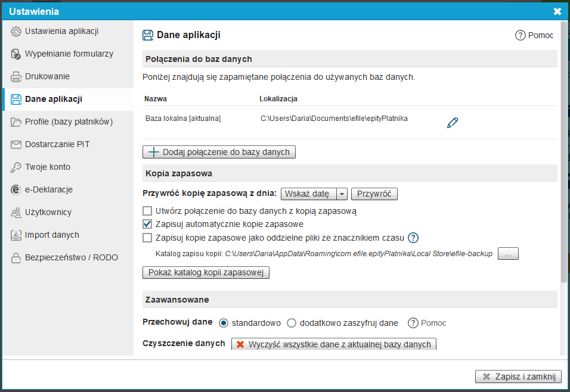Click 'Wyczyść wszystkie dane z aktualnej bazy danych'
The width and height of the screenshot is (570, 392).
[x=334, y=344]
